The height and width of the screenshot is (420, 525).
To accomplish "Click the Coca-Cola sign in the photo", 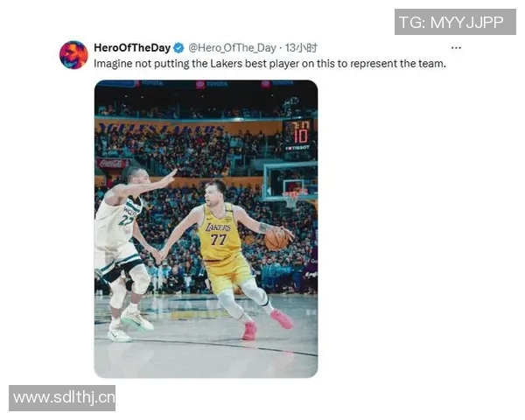I will [112, 164].
